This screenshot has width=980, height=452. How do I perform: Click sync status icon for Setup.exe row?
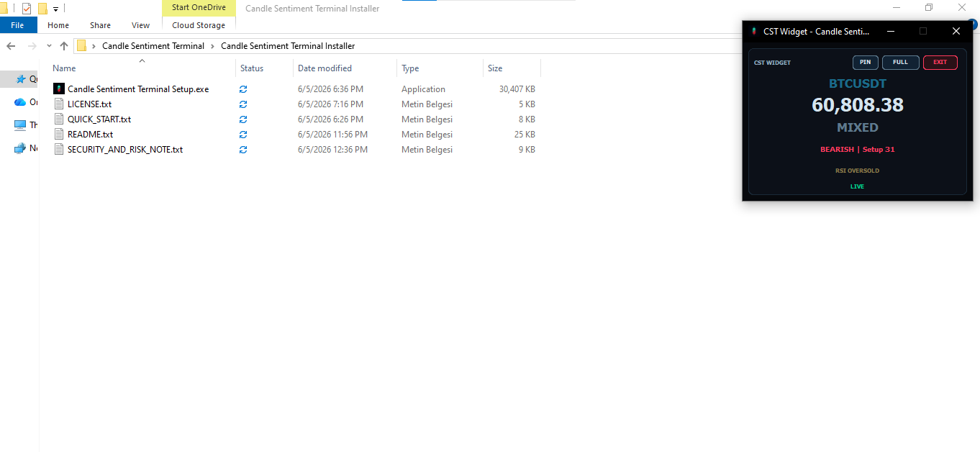point(243,89)
